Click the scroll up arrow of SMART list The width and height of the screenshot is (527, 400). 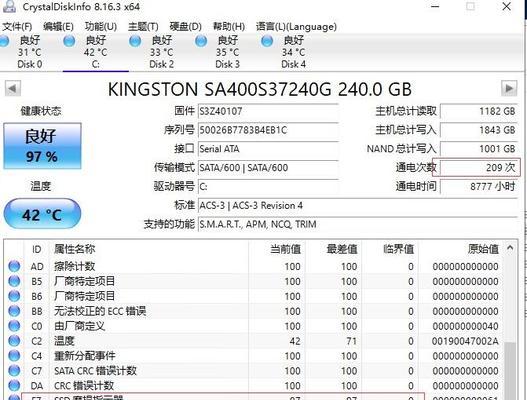510,248
